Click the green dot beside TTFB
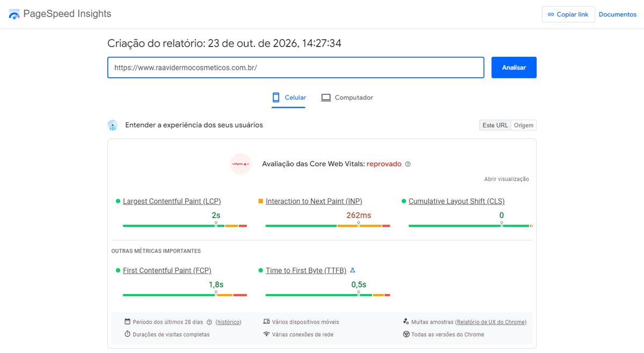644x353 pixels. 261,270
